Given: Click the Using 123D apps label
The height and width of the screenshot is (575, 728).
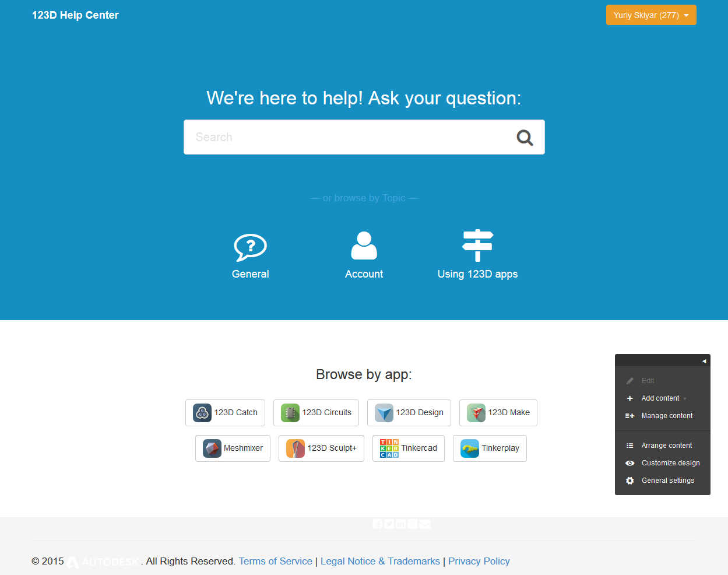Looking at the screenshot, I should (478, 274).
